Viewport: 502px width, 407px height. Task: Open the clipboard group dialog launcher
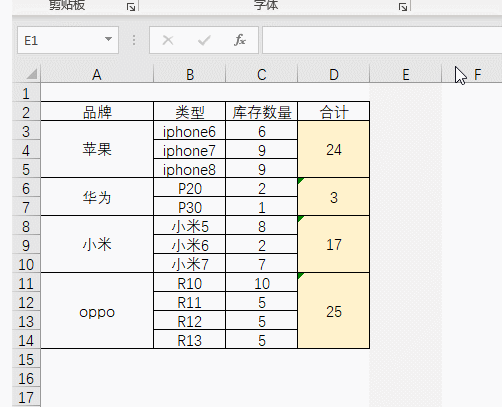click(x=131, y=7)
